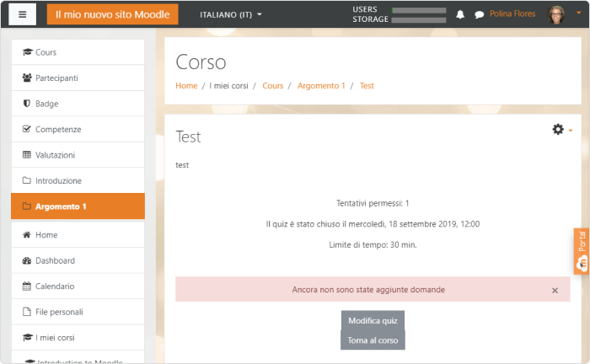590x364 pixels.
Task: Click the quiz closed date text
Action: pos(373,224)
